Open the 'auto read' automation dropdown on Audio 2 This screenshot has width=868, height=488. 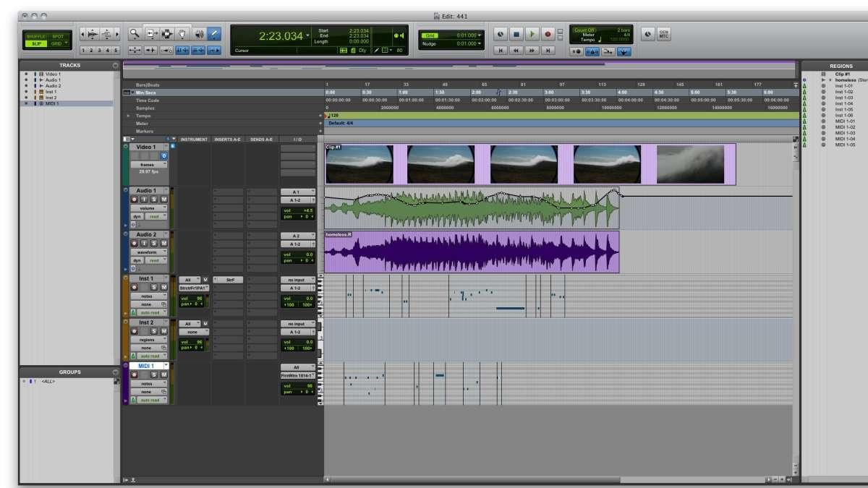tap(158, 260)
